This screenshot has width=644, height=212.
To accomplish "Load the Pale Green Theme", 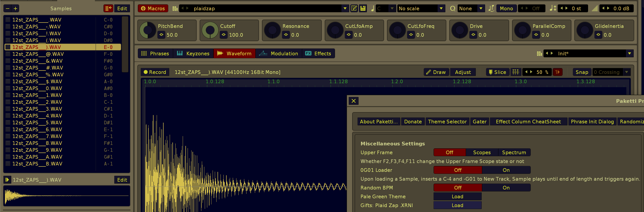I will tap(457, 197).
